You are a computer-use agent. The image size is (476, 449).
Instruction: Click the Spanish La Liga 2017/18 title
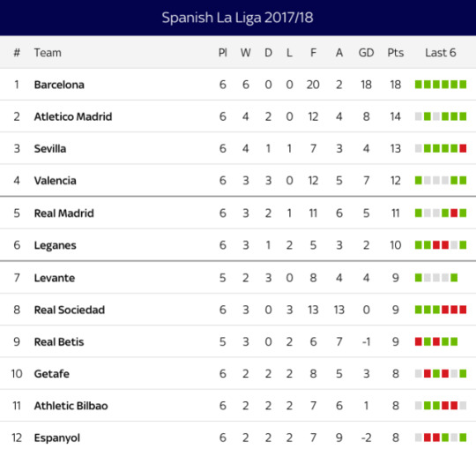coord(237,18)
